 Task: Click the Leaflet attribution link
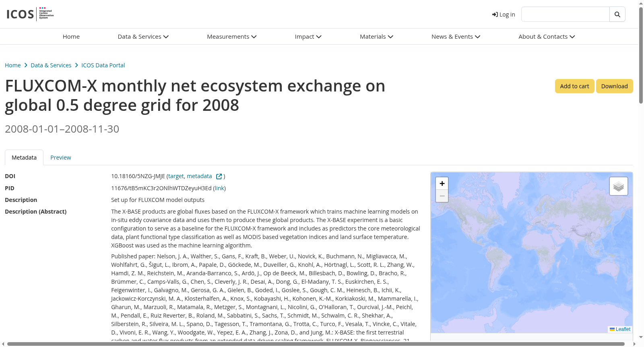[620, 329]
